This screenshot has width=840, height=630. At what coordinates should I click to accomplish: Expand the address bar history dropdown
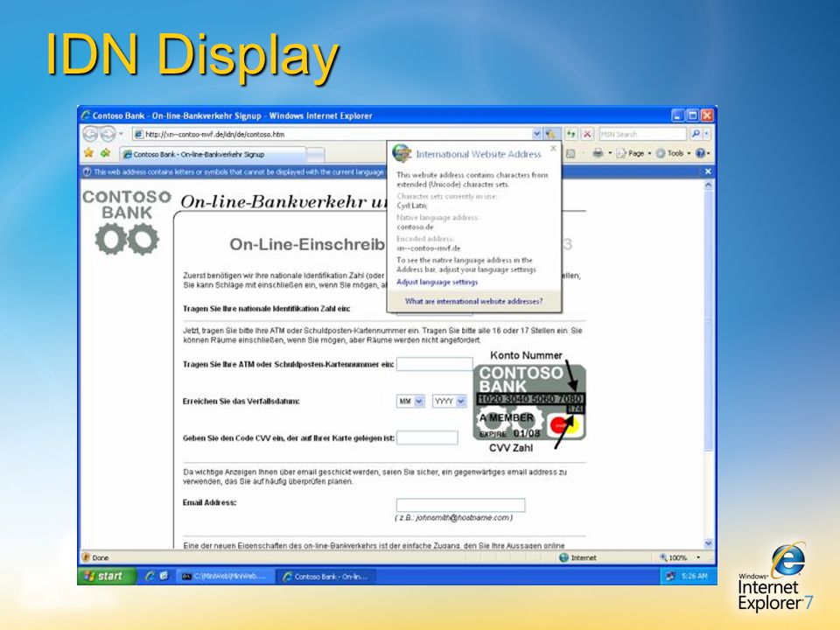coord(536,134)
